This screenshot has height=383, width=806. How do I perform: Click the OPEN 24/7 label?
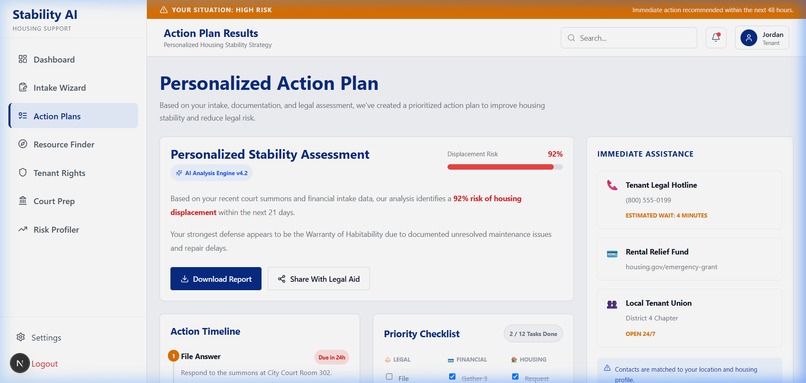(640, 334)
